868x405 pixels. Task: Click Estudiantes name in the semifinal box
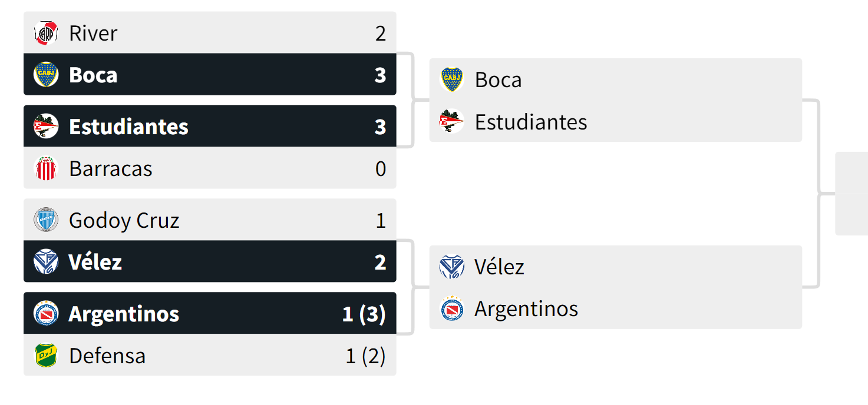[530, 122]
